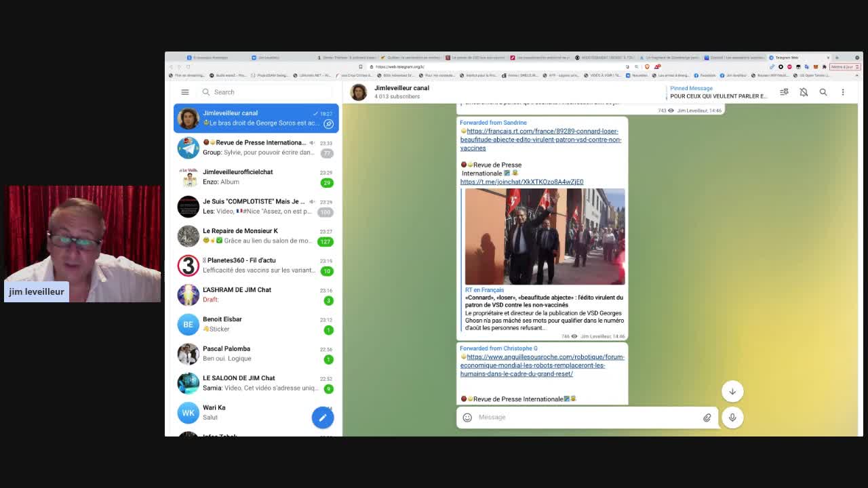Open the pinned message banner
Image resolution: width=868 pixels, height=488 pixels.
point(719,92)
